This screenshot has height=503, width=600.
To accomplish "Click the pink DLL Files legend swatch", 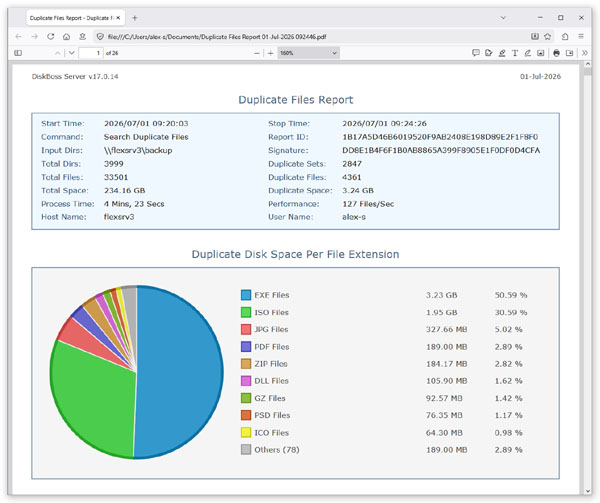I will click(x=246, y=381).
